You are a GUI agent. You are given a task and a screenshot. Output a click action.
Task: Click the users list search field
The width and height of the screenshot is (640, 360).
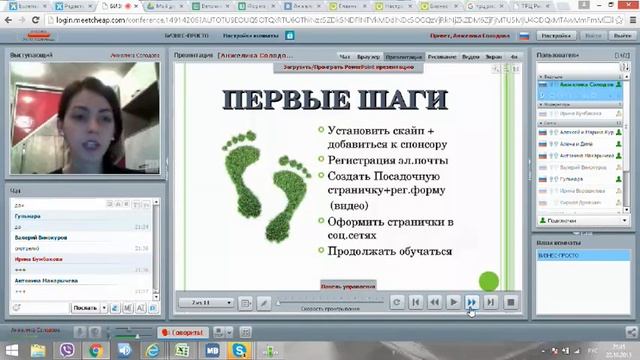(x=578, y=67)
